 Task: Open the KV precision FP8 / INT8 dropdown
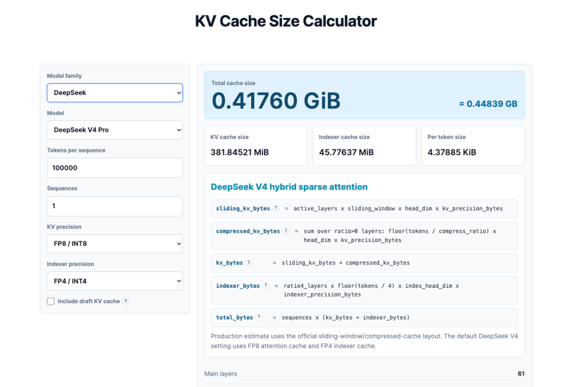(115, 244)
